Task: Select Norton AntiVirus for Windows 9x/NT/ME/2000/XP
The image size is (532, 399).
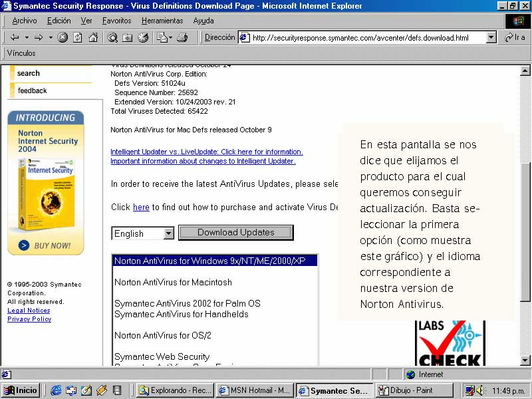Action: pyautogui.click(x=215, y=261)
